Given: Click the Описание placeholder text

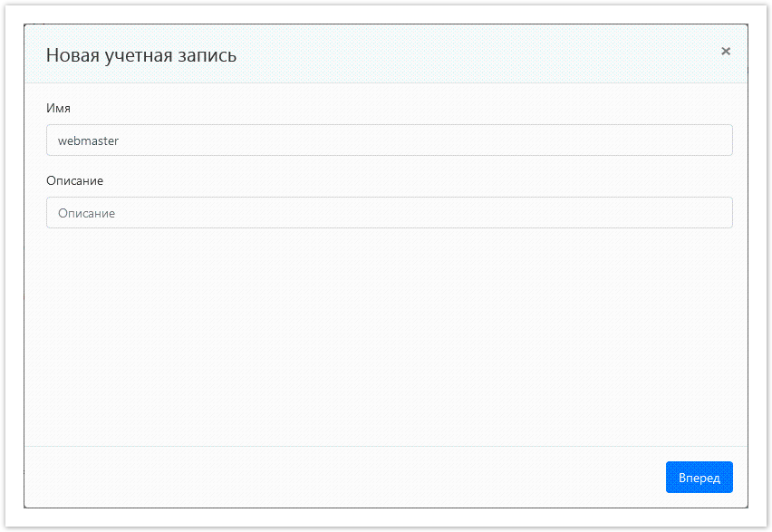Looking at the screenshot, I should coord(86,213).
